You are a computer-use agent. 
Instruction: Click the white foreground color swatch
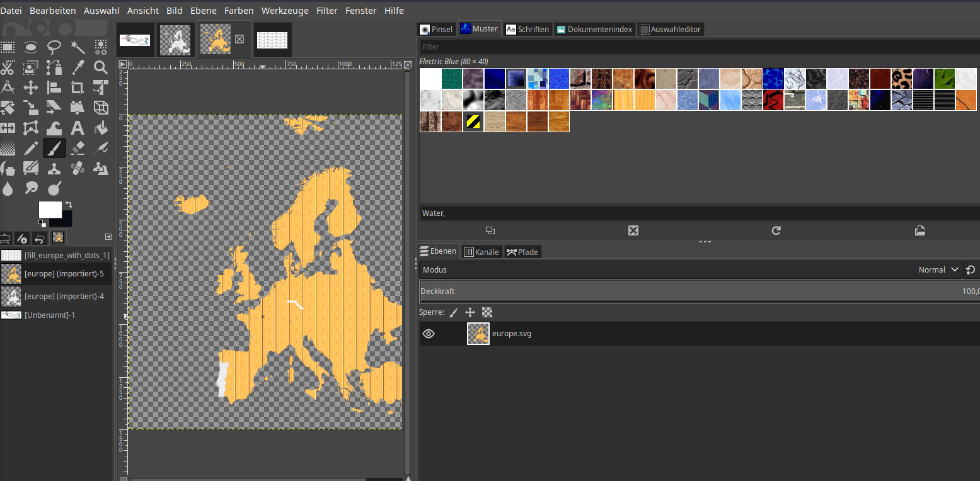(50, 210)
